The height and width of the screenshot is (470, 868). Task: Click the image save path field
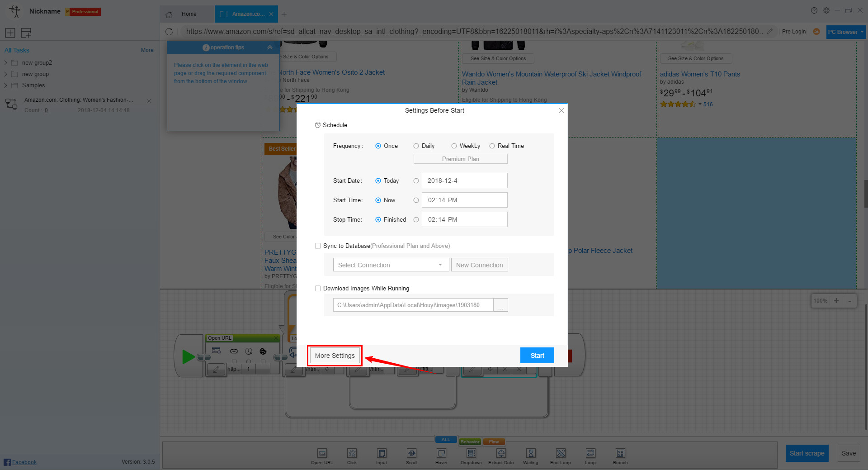coord(413,305)
